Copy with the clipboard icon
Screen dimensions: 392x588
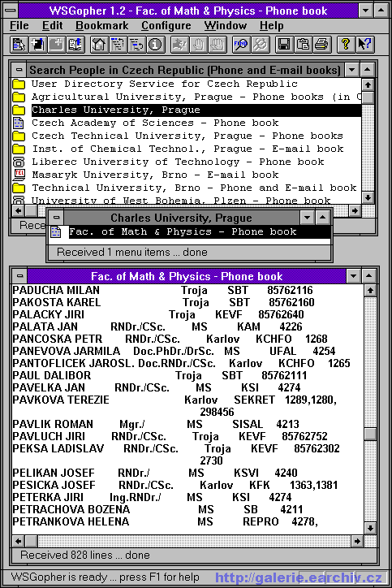303,45
